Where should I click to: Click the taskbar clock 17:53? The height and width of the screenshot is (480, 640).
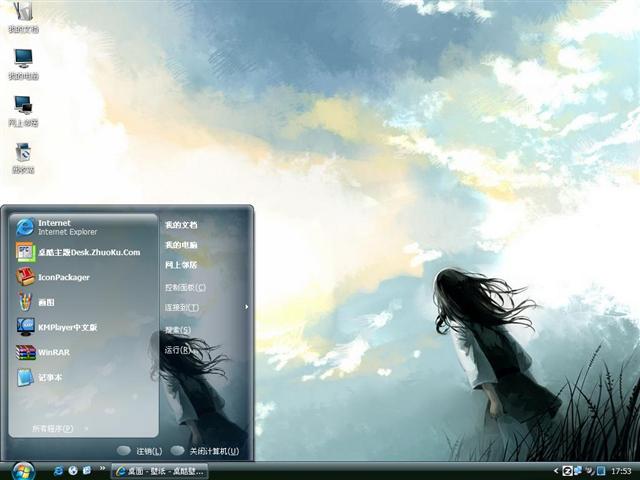coord(621,471)
